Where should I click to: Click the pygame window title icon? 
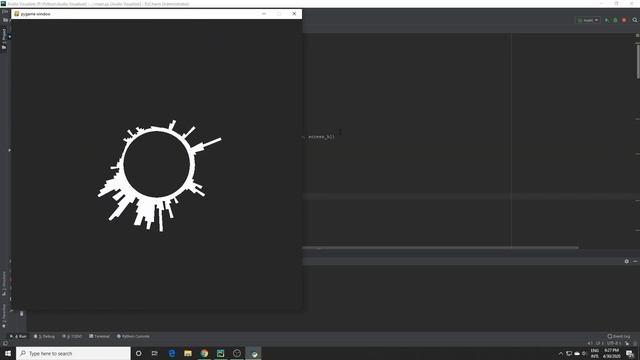tap(17, 14)
